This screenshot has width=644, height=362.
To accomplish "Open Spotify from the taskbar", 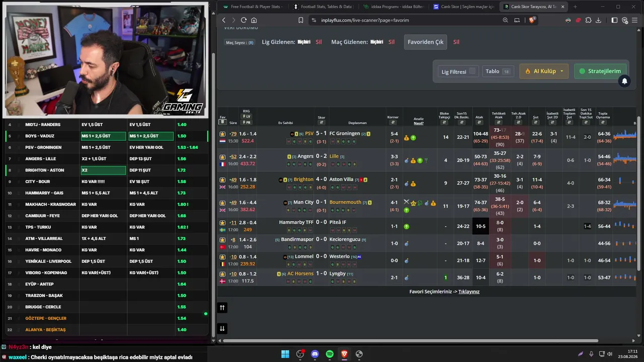I will [x=330, y=354].
